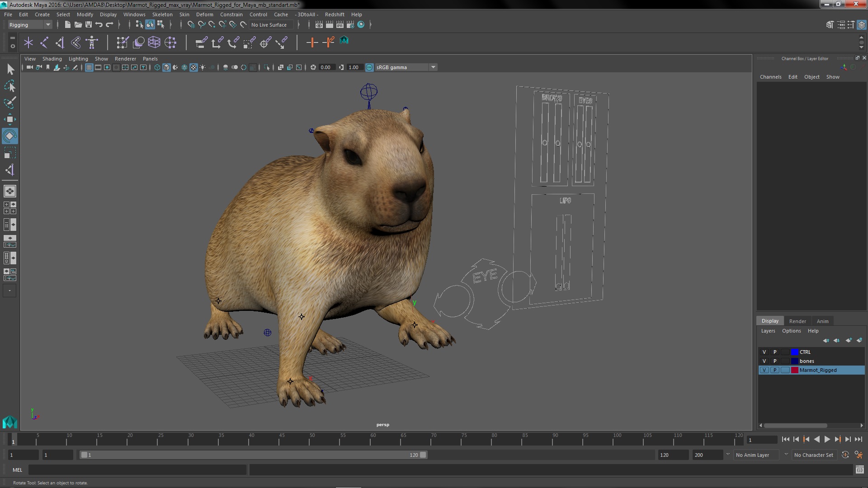Open the Redshift menu
The height and width of the screenshot is (488, 868).
click(x=335, y=14)
